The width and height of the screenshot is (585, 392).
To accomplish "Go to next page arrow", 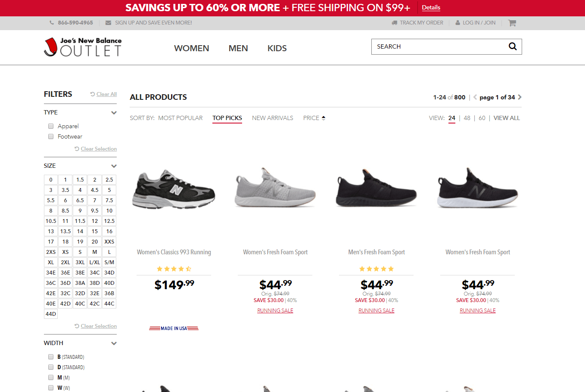I will [x=520, y=97].
